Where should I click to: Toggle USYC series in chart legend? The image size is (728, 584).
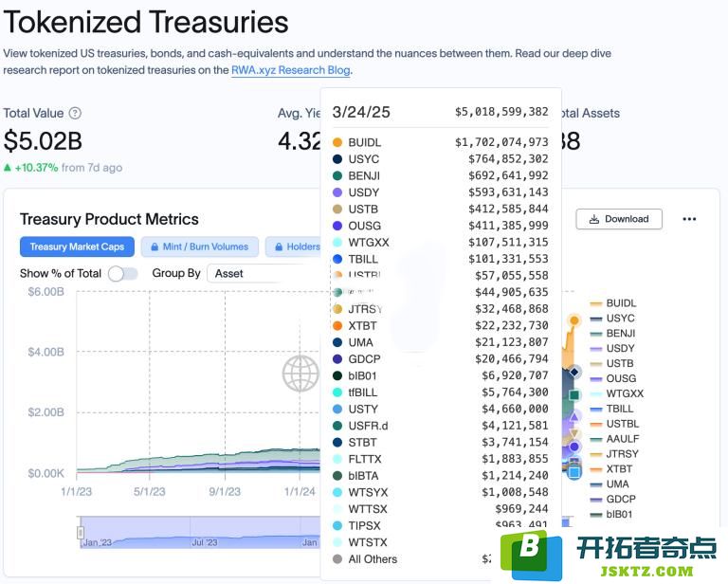[x=612, y=319]
